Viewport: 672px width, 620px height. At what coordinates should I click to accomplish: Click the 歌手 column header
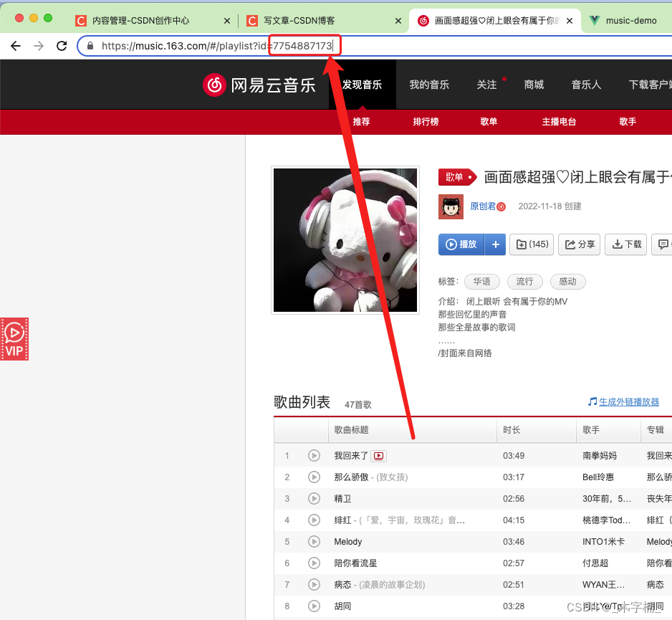(x=608, y=429)
